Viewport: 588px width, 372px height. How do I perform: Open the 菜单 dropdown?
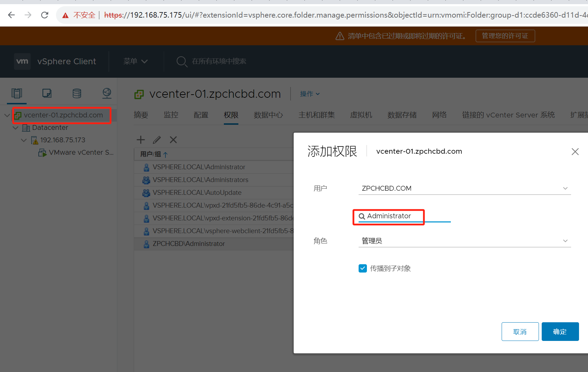[x=135, y=61]
